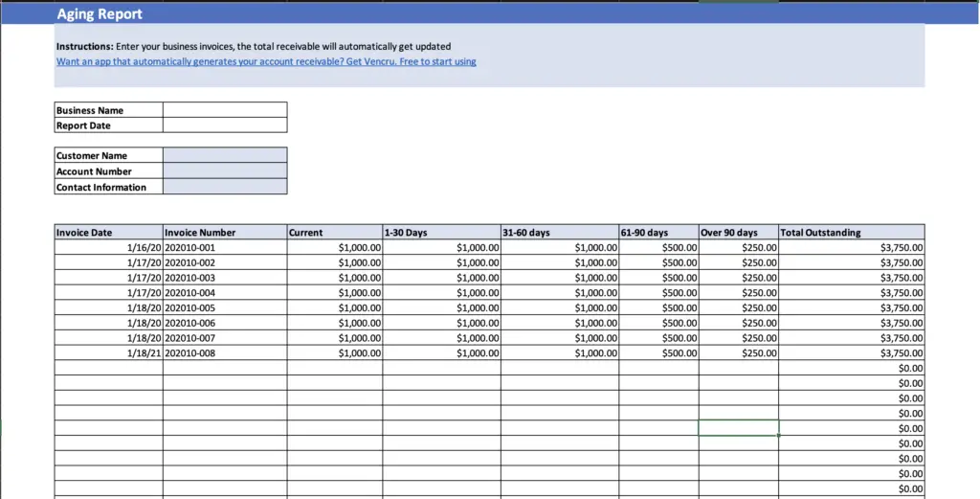Click Over 90 days $250.00 for invoice 202010-002
The image size is (980, 499).
739,262
